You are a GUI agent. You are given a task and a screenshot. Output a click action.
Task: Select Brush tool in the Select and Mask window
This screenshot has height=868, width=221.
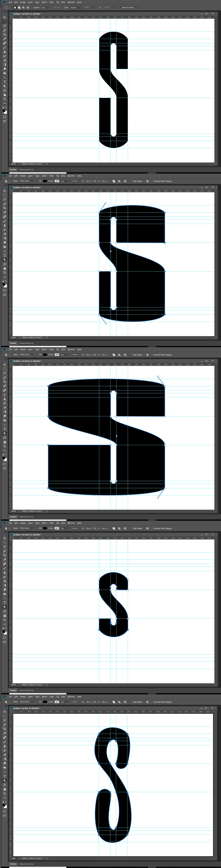pos(5,47)
